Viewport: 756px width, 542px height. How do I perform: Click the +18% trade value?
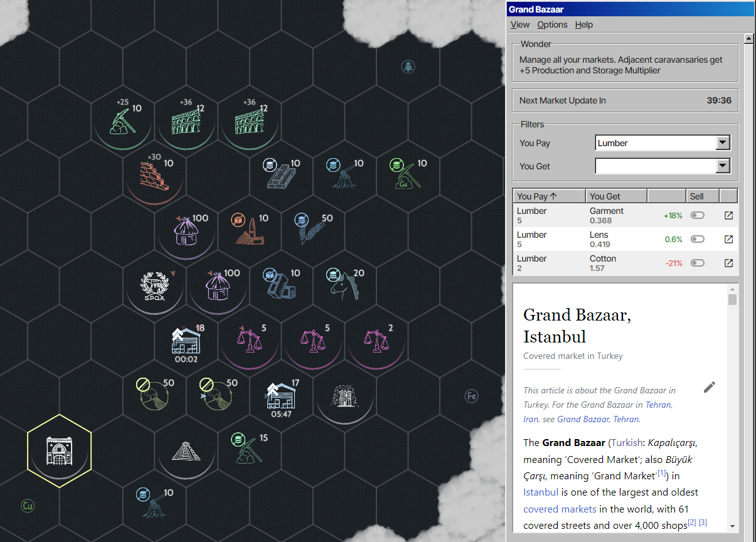tap(673, 215)
